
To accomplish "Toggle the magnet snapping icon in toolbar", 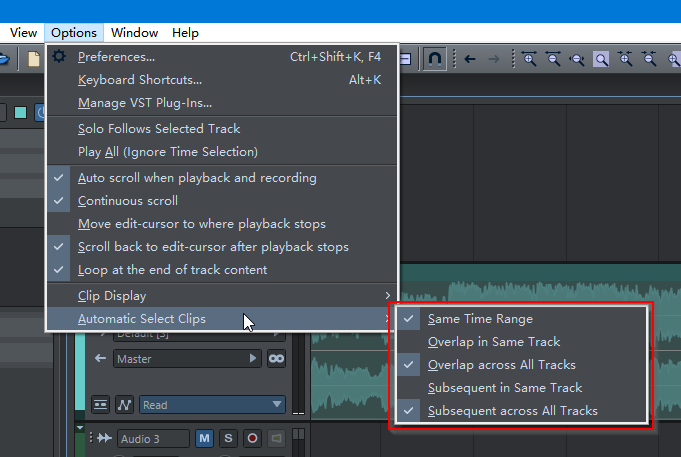I will click(x=435, y=59).
